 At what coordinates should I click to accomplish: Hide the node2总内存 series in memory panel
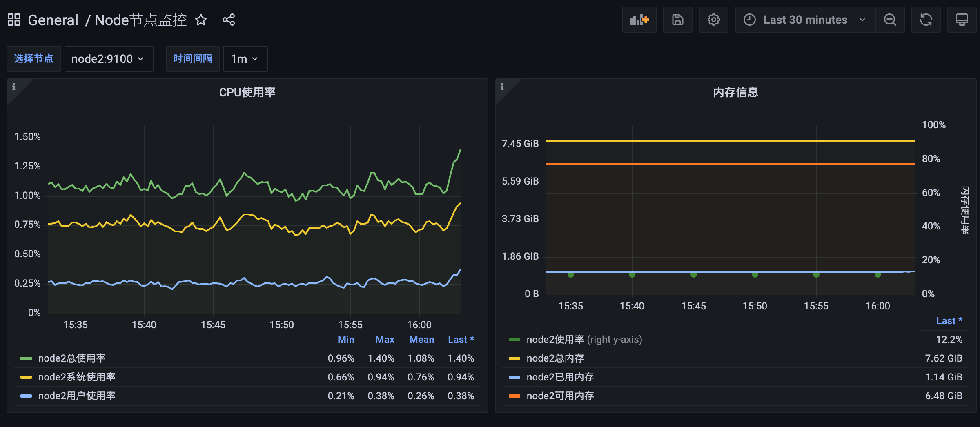(555, 358)
